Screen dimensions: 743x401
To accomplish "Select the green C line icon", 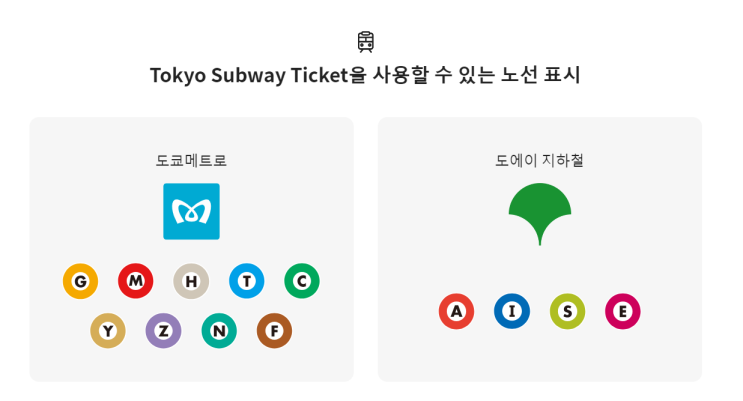I will coord(302,281).
